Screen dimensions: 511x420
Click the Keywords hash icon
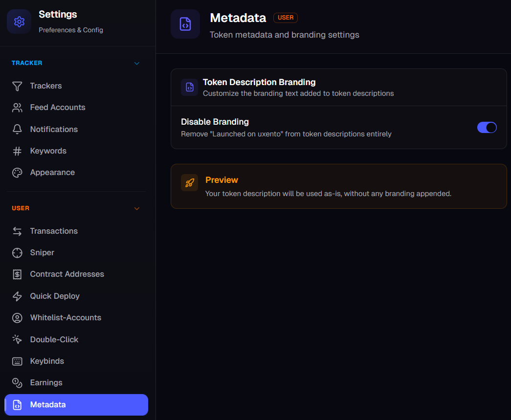pyautogui.click(x=17, y=151)
